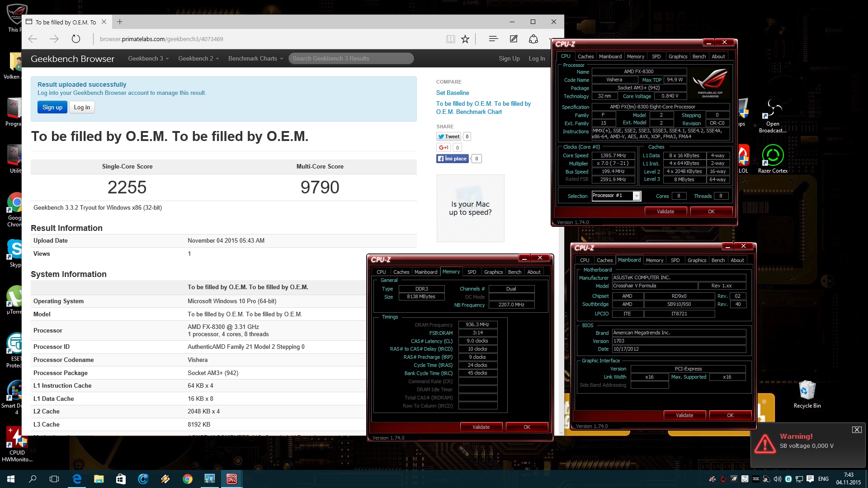
Task: Add page to favorites with the star icon
Action: (x=465, y=39)
